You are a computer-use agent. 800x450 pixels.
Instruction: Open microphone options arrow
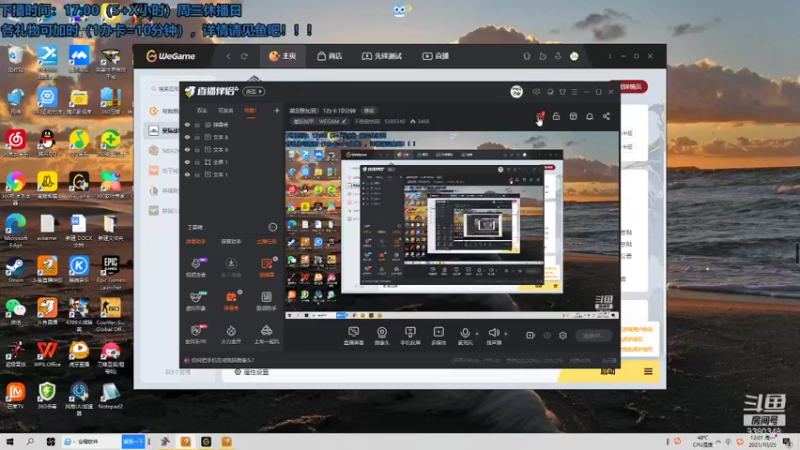(477, 334)
